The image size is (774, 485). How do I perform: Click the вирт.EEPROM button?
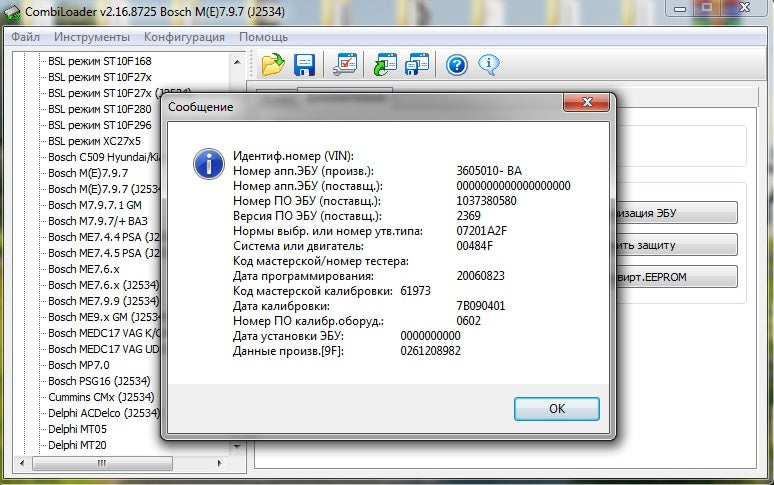(x=676, y=277)
